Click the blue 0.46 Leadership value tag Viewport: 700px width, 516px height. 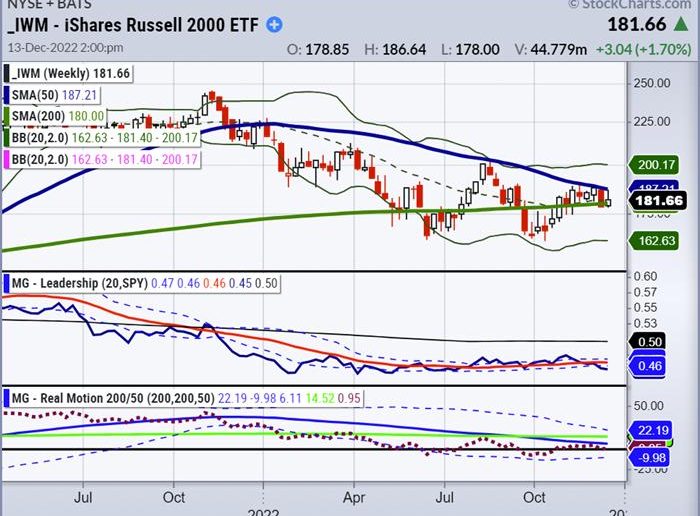click(647, 366)
